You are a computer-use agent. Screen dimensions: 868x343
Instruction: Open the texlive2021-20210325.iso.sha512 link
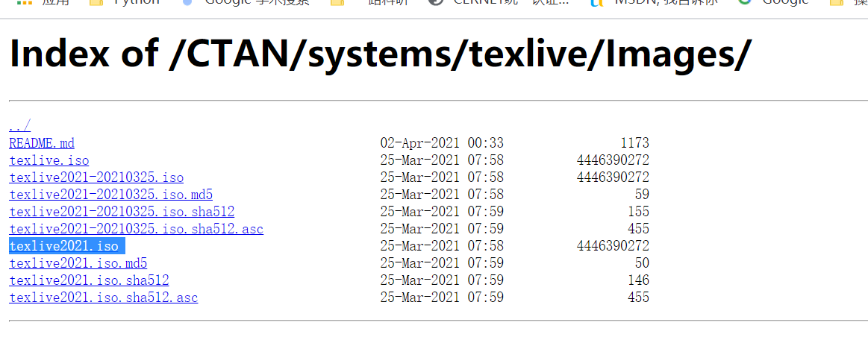[x=122, y=212]
